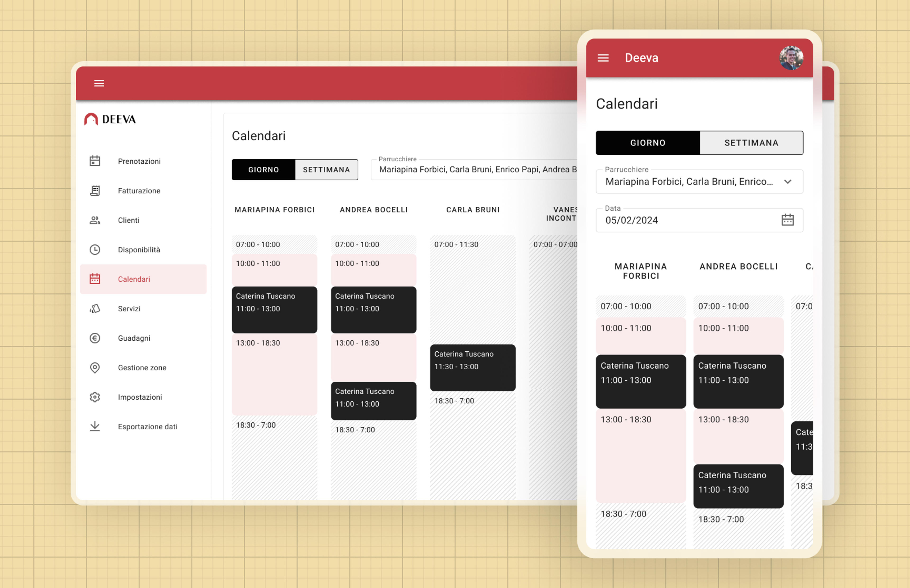The width and height of the screenshot is (910, 588).
Task: Open desktop Parrucchiere multi-select field
Action: pos(474,170)
